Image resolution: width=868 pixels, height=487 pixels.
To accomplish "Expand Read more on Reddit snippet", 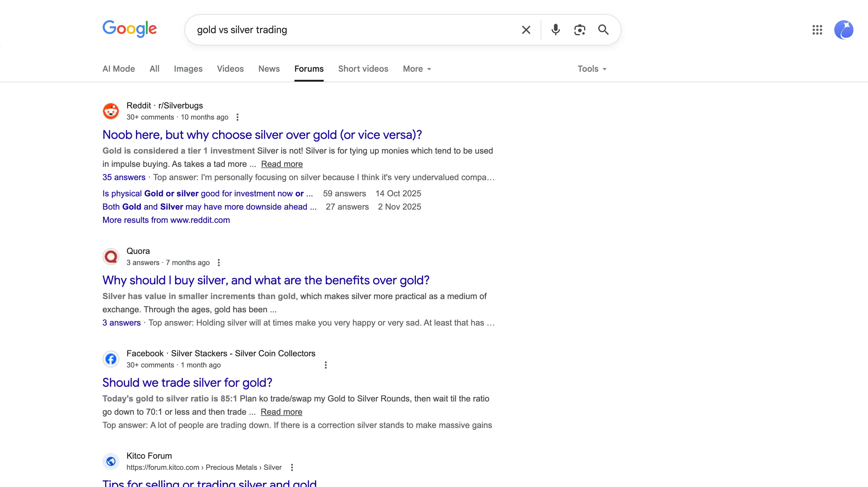I will tap(282, 164).
